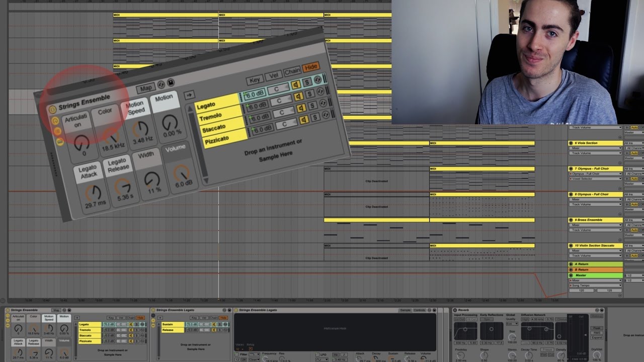
Task: Select Pizzicato chain in device view chain list
Action: coord(90,341)
